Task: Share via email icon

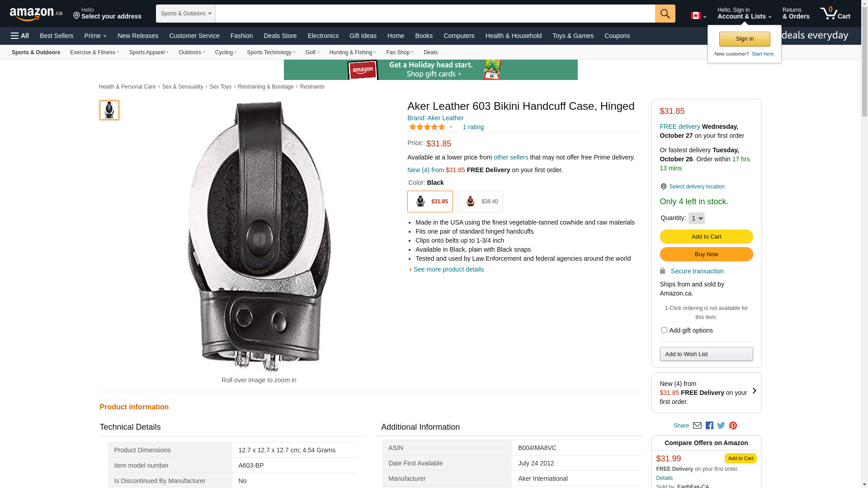Action: [697, 426]
